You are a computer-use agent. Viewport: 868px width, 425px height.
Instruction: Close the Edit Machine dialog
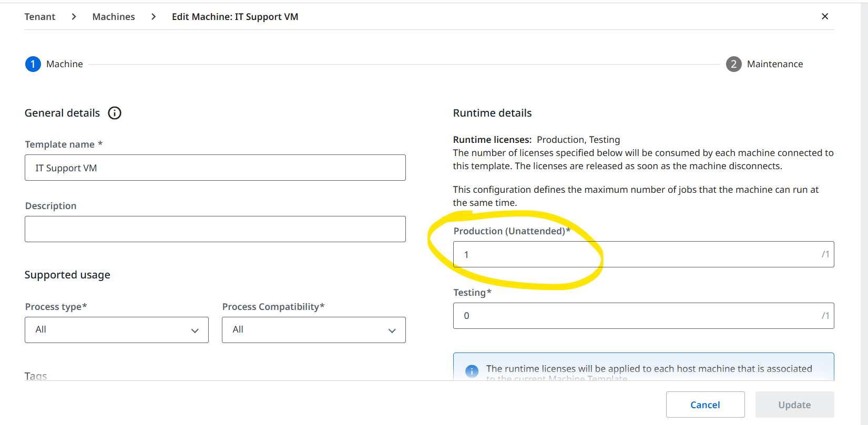point(825,16)
